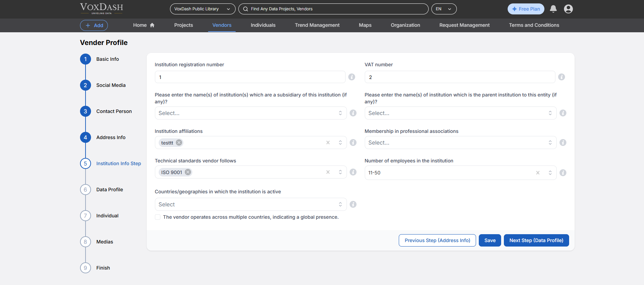
Task: Remove the testtt affiliation tag
Action: tap(179, 142)
